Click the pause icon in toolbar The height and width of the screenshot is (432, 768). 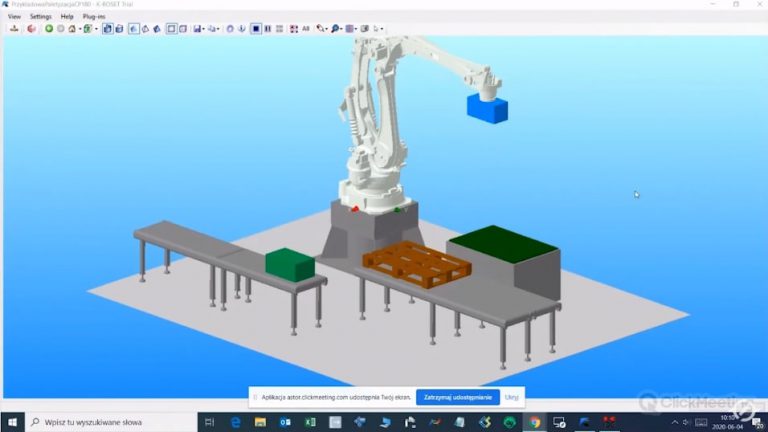(267, 29)
